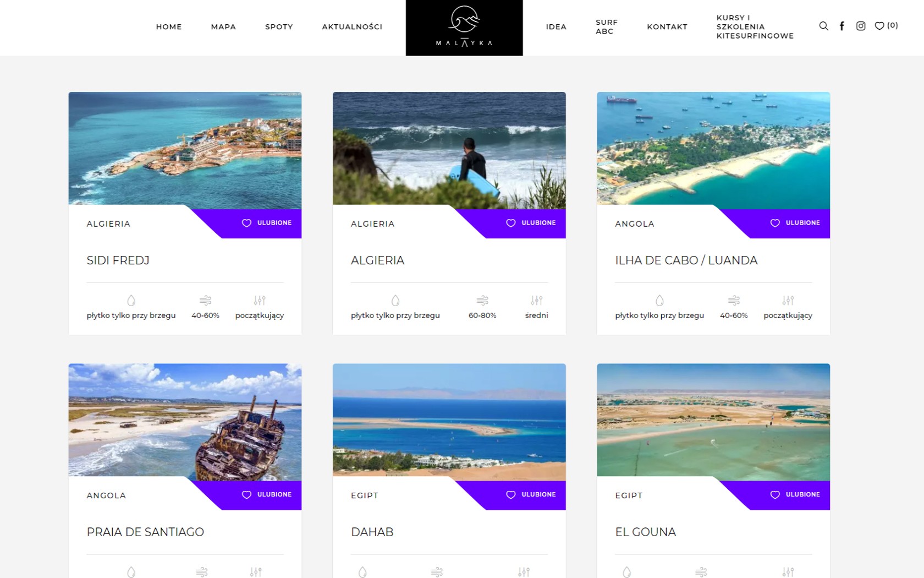Viewport: 924px width, 578px height.
Task: Click the Malayka logo
Action: [x=464, y=28]
